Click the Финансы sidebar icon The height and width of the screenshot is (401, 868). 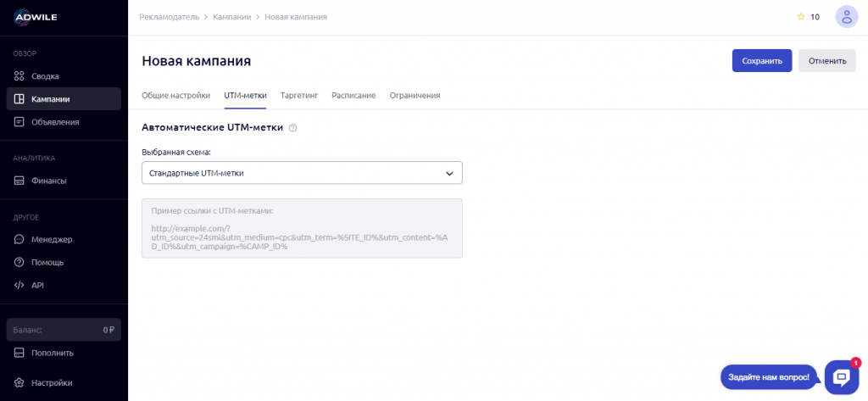[x=19, y=181]
